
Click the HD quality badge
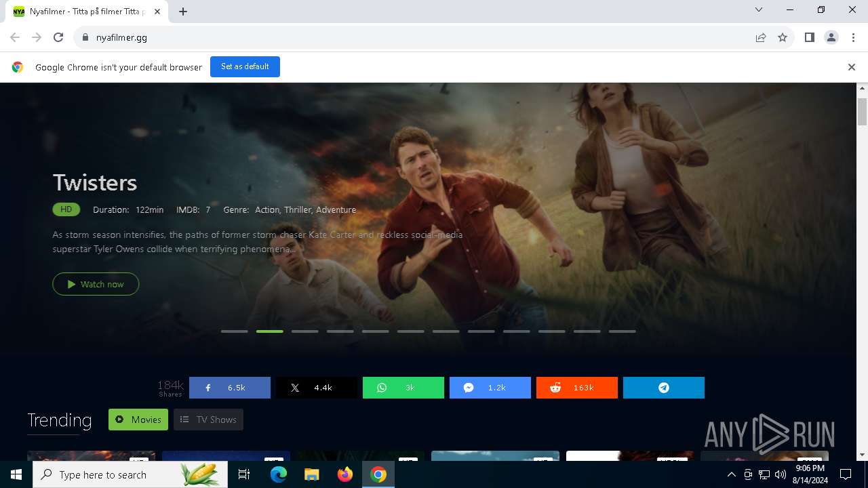click(66, 209)
